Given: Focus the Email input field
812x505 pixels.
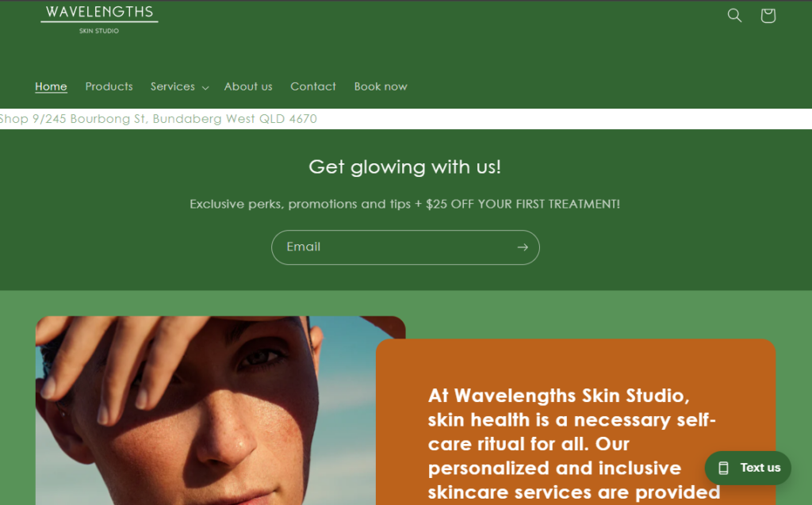Looking at the screenshot, I should tap(393, 247).
